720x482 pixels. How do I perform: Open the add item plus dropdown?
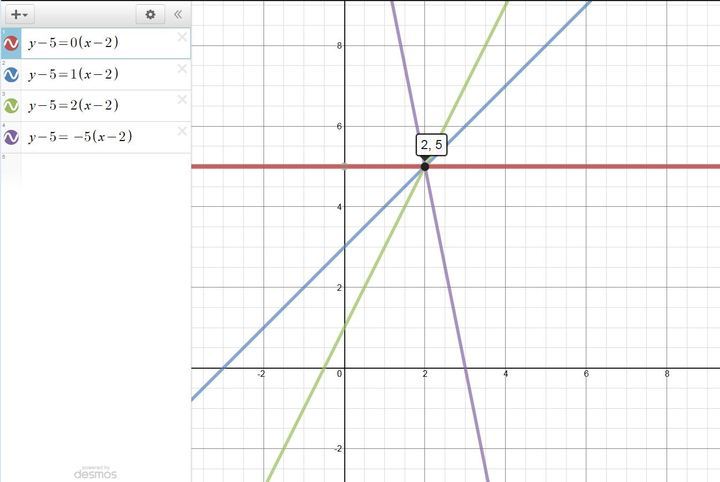[x=19, y=14]
